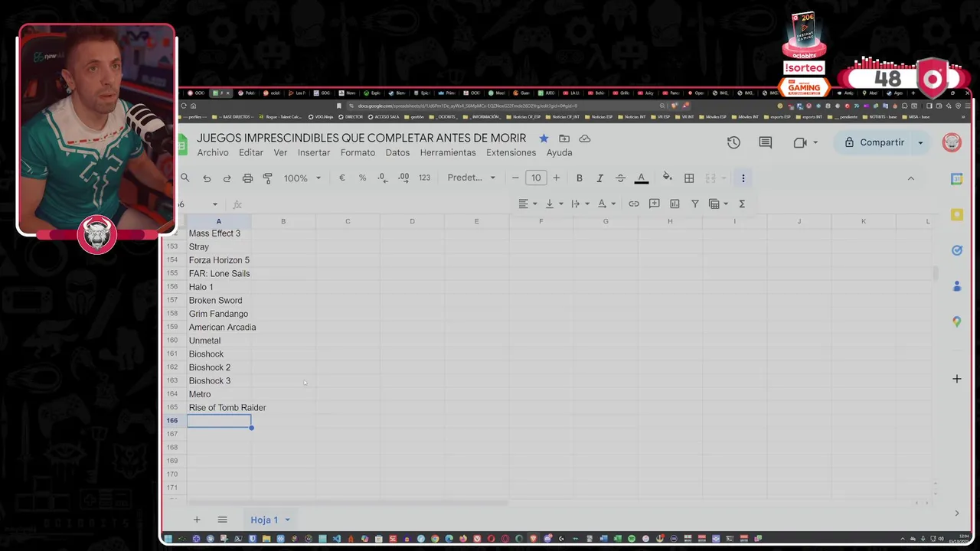This screenshot has width=980, height=551.
Task: Open the Archivo menu
Action: tap(213, 153)
